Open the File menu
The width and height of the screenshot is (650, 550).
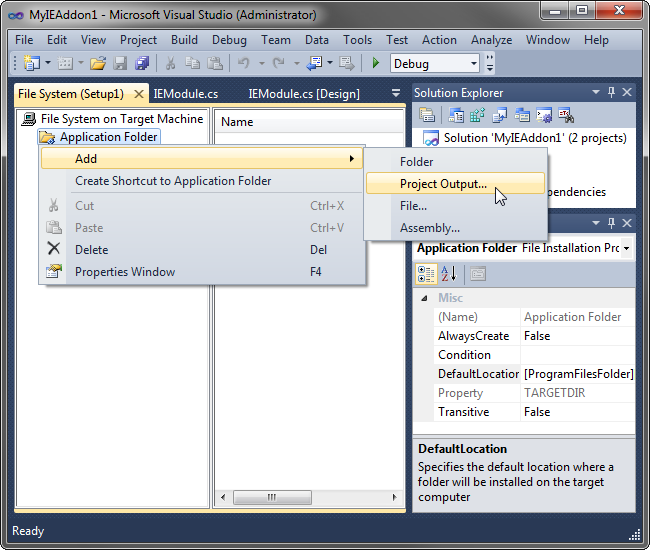(24, 40)
